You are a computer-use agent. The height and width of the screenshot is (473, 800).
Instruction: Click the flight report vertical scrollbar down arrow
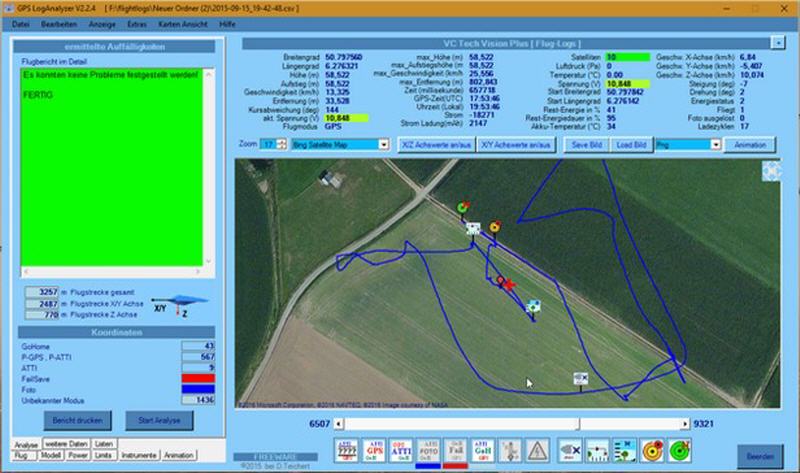208,261
